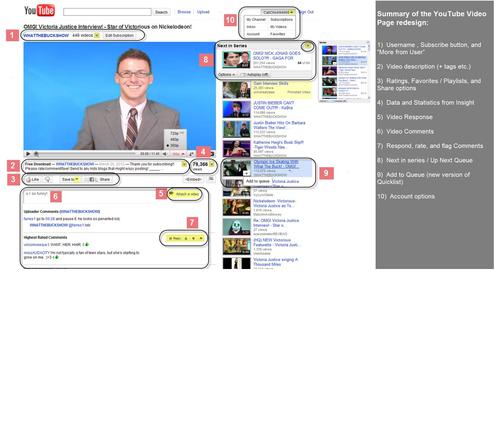Click the expand-player icon next to quality selector

[x=192, y=154]
